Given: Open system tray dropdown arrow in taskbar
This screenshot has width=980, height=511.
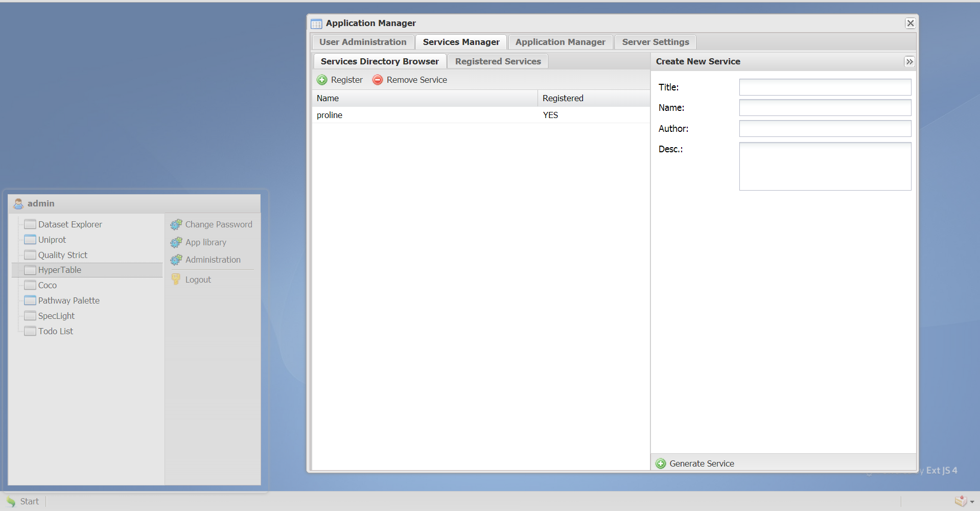Looking at the screenshot, I should click(972, 502).
